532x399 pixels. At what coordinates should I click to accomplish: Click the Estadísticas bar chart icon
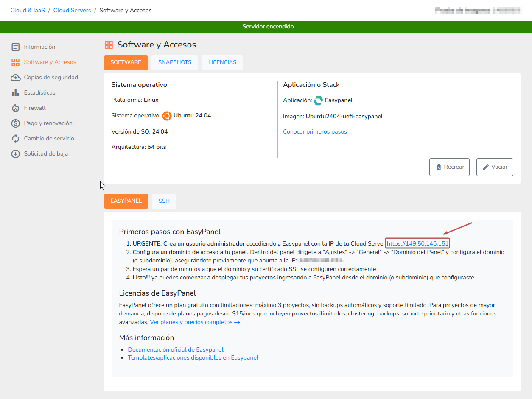[16, 93]
